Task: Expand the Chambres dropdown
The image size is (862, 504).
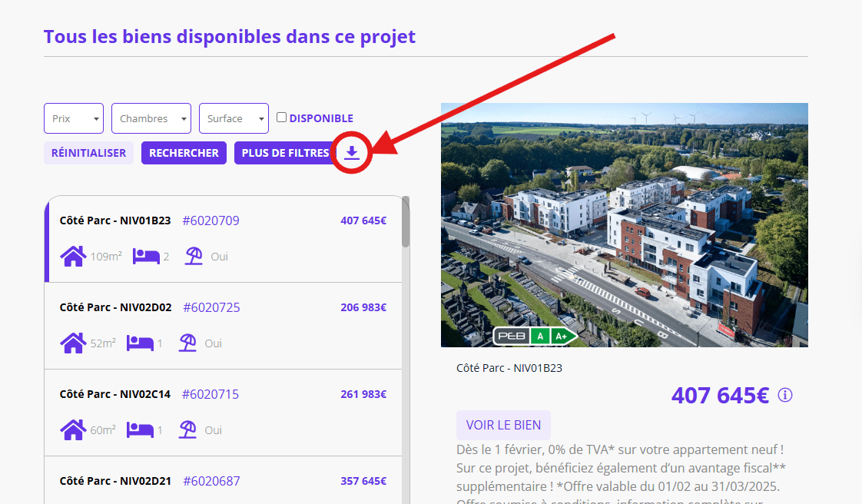Action: click(x=151, y=118)
